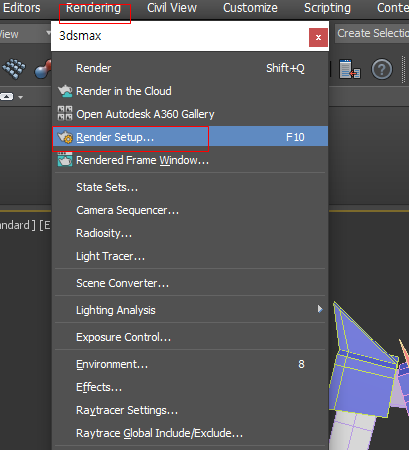Click the Render Setup teapot gear icon
409x450 pixels.
point(65,137)
